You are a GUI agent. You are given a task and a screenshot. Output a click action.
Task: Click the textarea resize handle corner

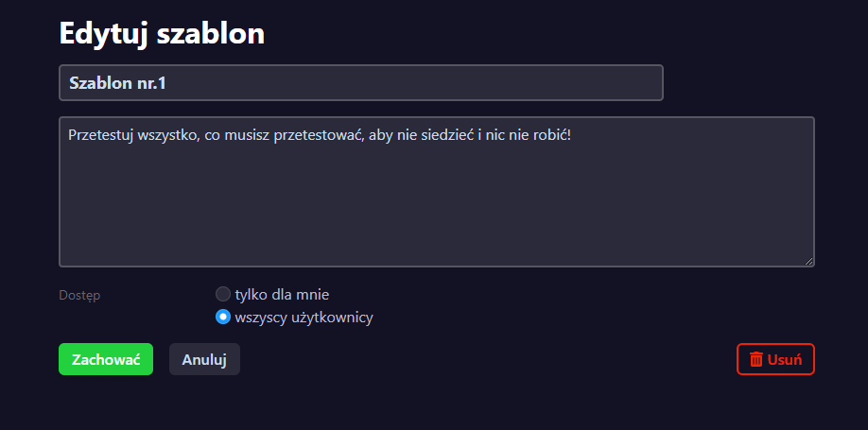(808, 261)
